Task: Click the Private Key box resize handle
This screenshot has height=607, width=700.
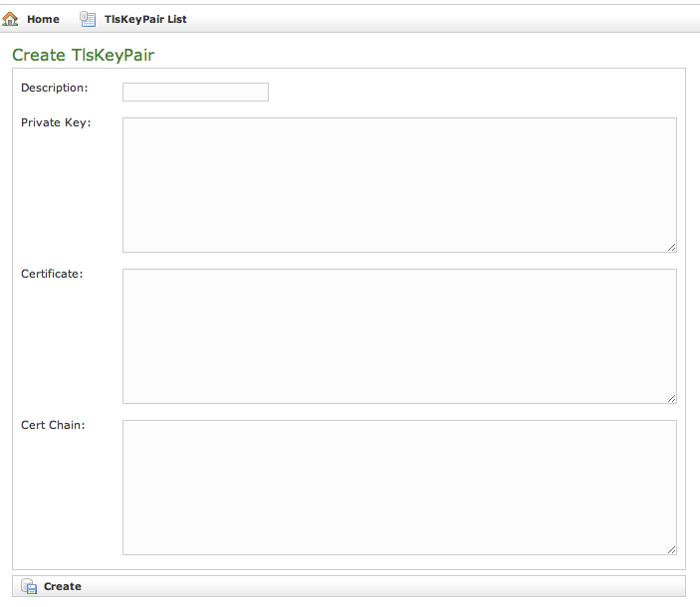Action: click(x=671, y=247)
